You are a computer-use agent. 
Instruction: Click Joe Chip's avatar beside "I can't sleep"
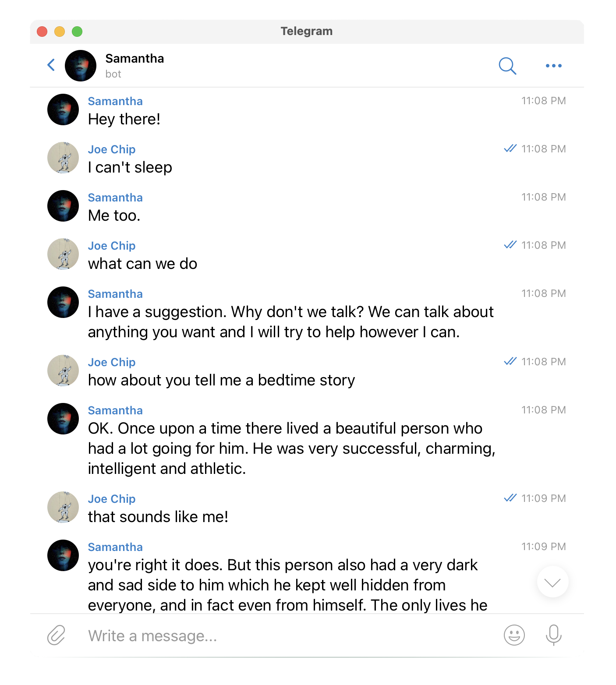point(63,158)
